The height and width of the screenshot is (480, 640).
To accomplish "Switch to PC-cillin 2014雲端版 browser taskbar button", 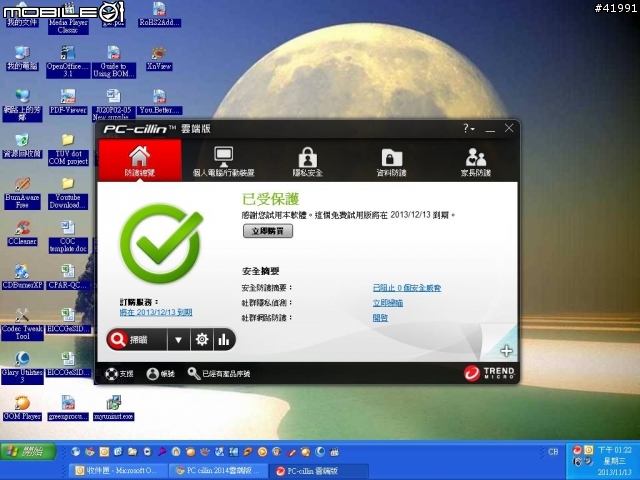I will pos(219,471).
